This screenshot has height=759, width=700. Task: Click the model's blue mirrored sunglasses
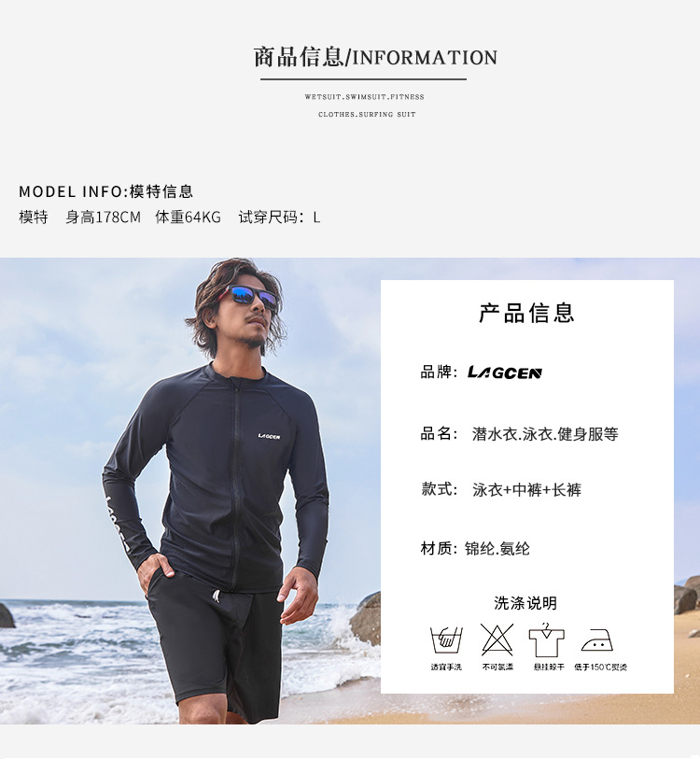click(252, 296)
